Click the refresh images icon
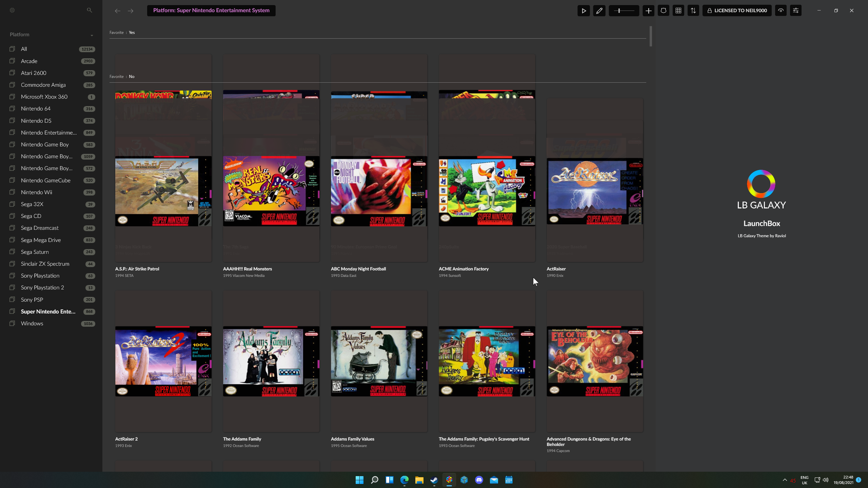 pos(663,11)
